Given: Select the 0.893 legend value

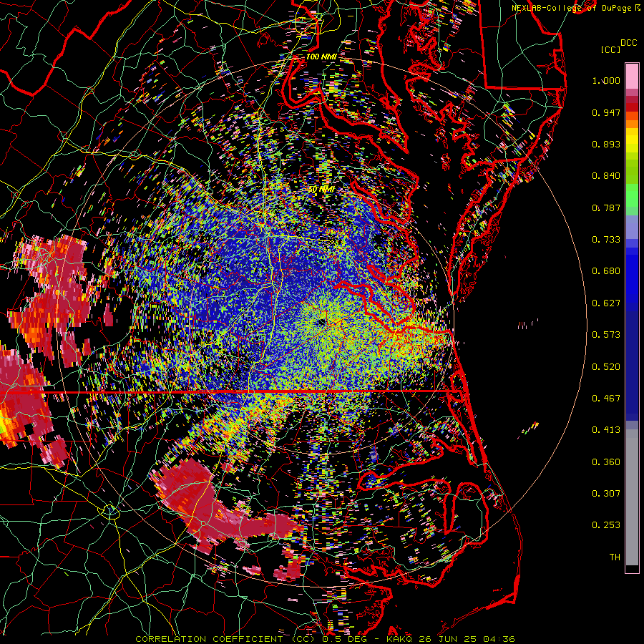Looking at the screenshot, I should (606, 144).
